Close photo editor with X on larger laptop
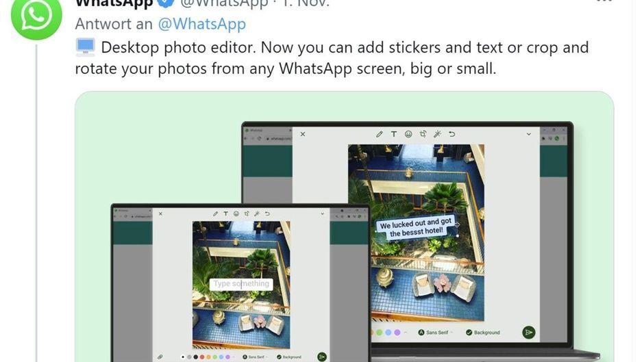644x362 pixels. (303, 134)
